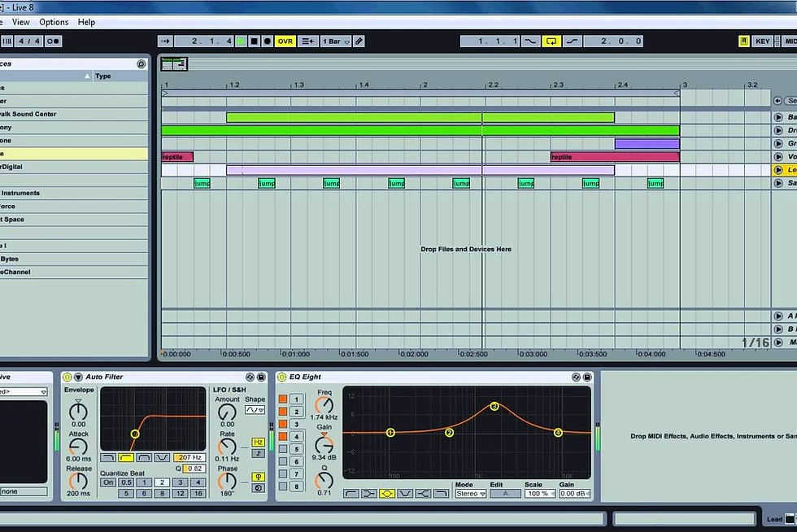Click the Q 0.82 value field

point(194,469)
